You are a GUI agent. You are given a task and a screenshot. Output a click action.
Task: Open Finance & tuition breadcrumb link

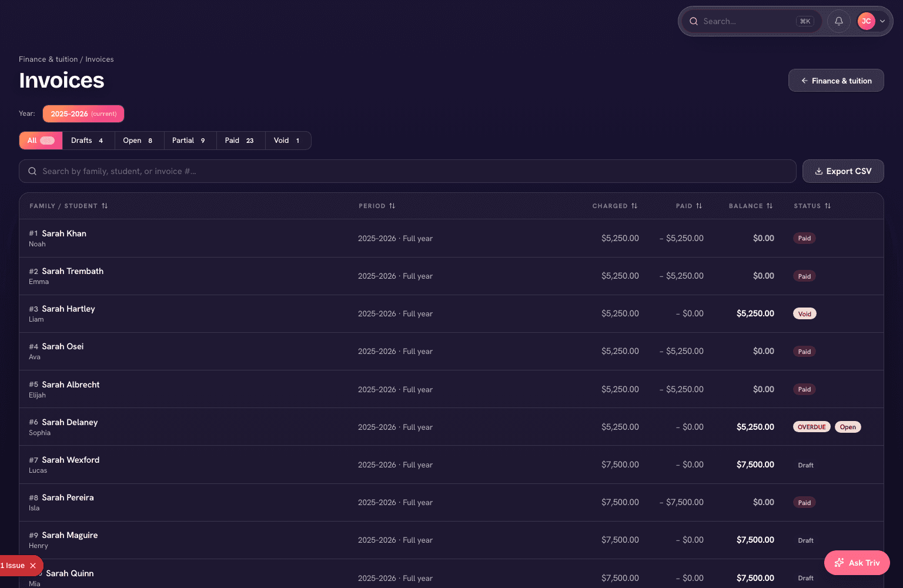48,59
